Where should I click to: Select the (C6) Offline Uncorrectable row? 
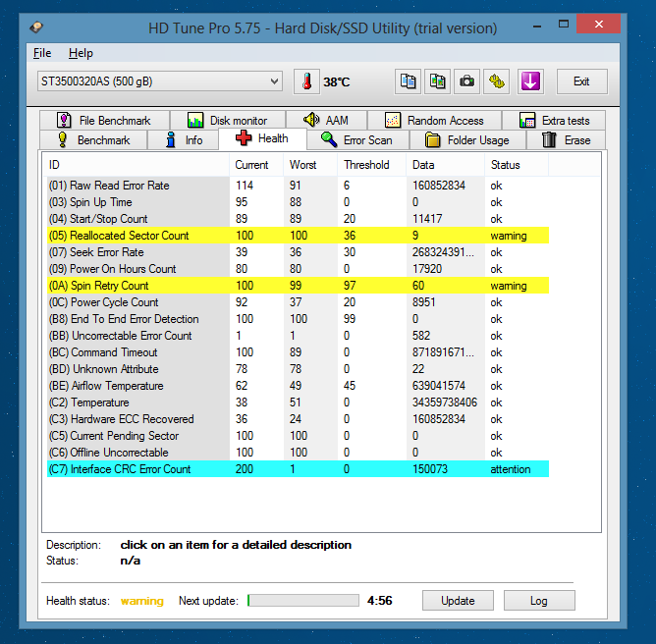tap(298, 453)
